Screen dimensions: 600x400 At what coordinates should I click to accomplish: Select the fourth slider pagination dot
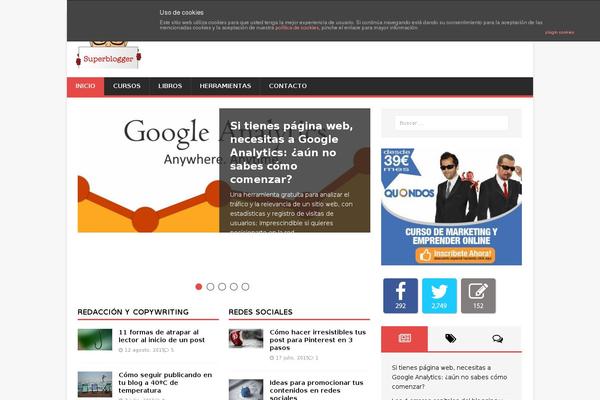[x=234, y=287]
